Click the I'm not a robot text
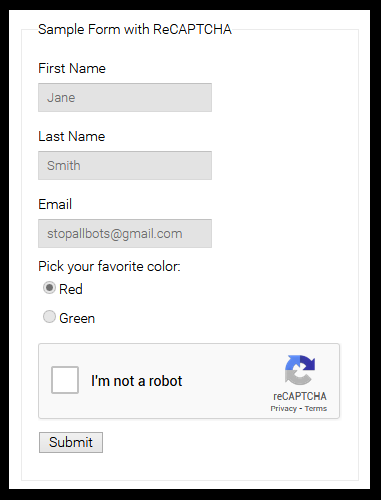 pos(137,381)
